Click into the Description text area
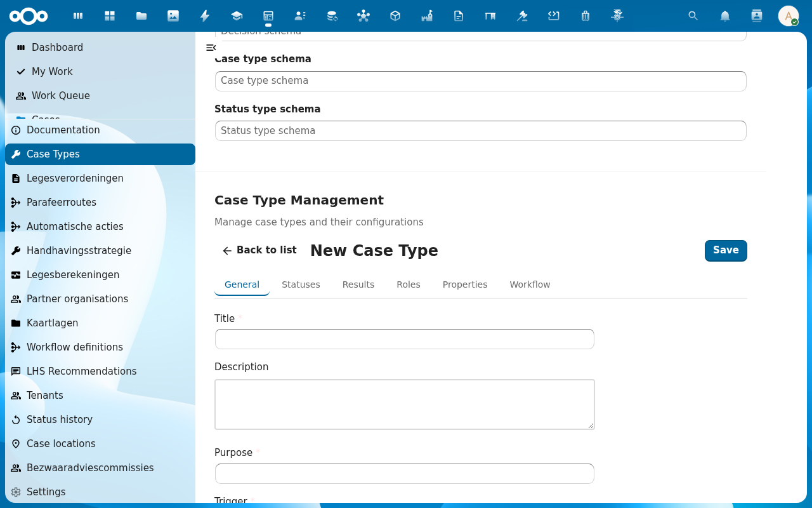The width and height of the screenshot is (812, 508). tap(405, 404)
